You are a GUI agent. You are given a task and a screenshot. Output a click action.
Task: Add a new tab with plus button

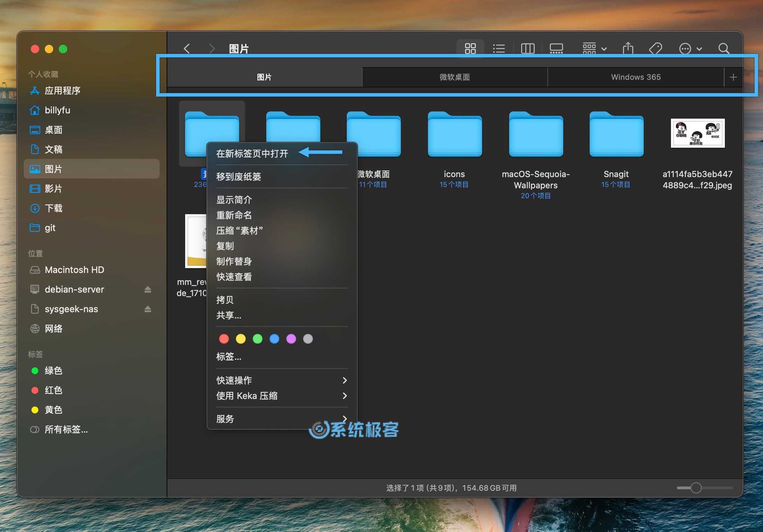point(734,77)
